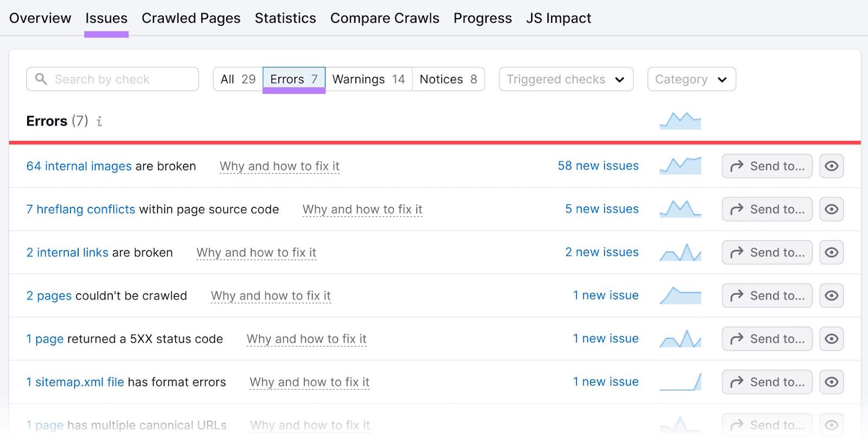The width and height of the screenshot is (868, 442).
Task: Open the 64 internal images link
Action: point(79,166)
